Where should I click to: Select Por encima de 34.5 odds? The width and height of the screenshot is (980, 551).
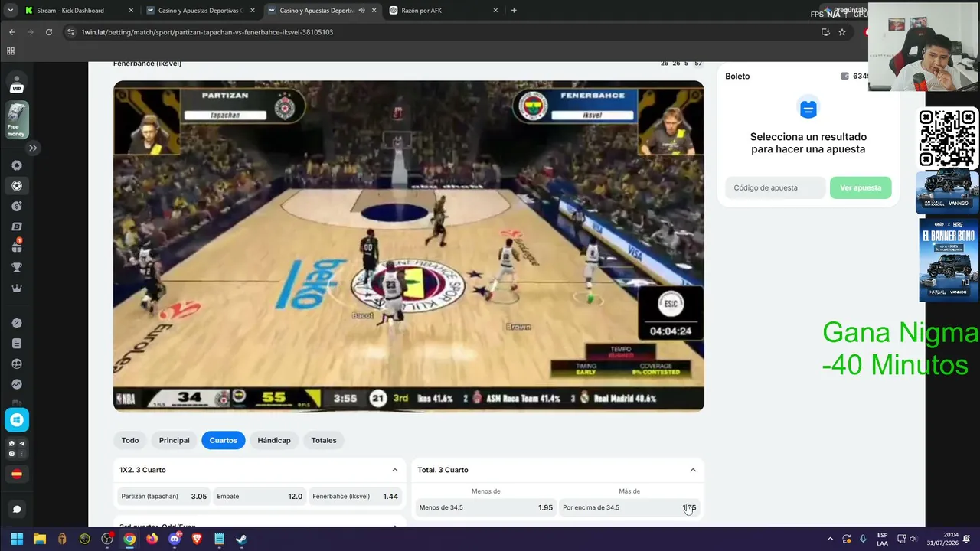click(629, 507)
